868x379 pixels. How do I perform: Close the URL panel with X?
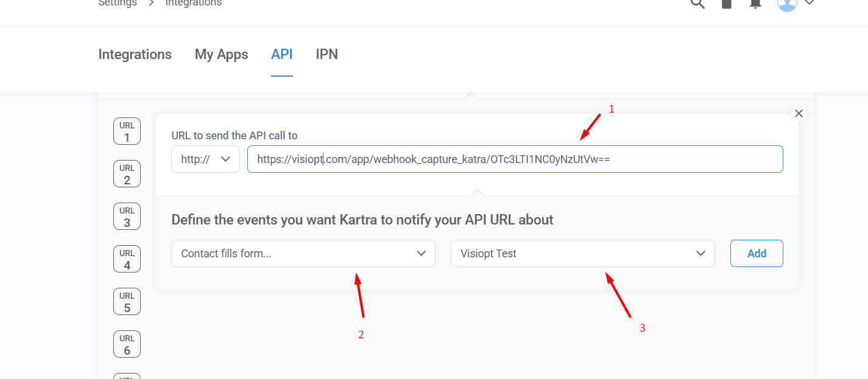pos(799,114)
